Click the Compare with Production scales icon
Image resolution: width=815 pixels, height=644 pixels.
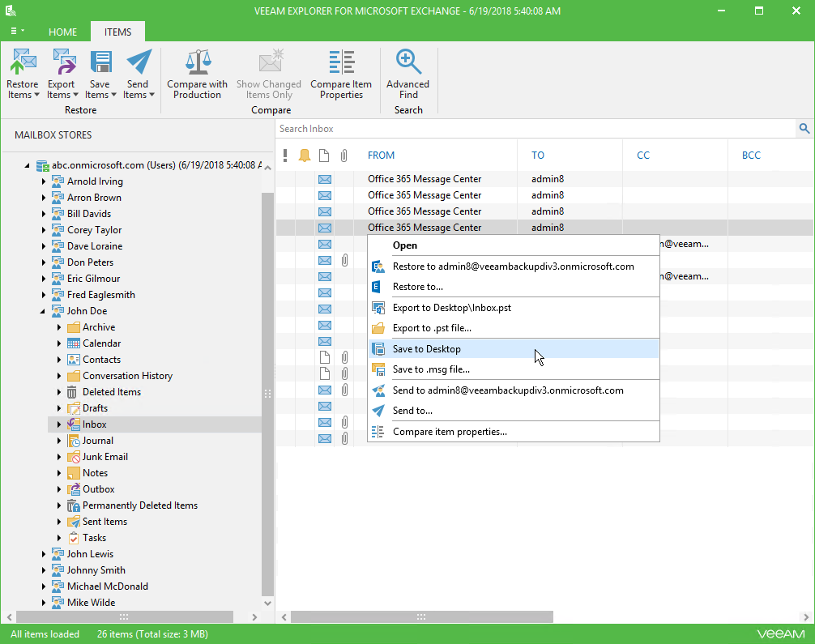tap(198, 62)
